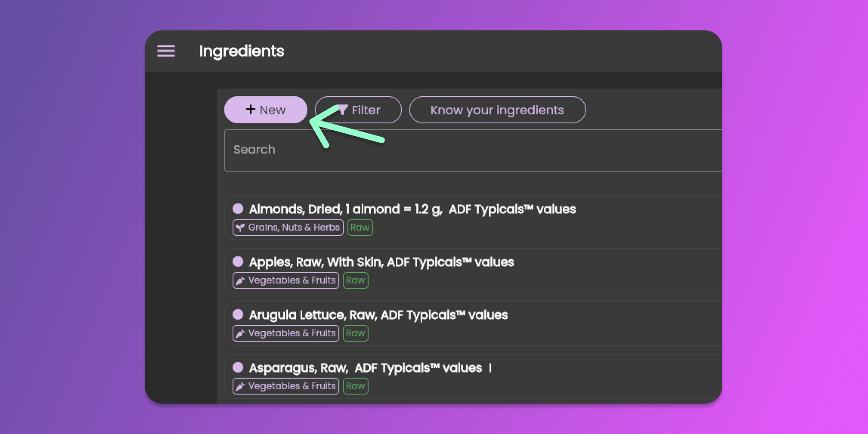868x434 pixels.
Task: Open Arugula Lettuce, Raw entry
Action: (378, 315)
